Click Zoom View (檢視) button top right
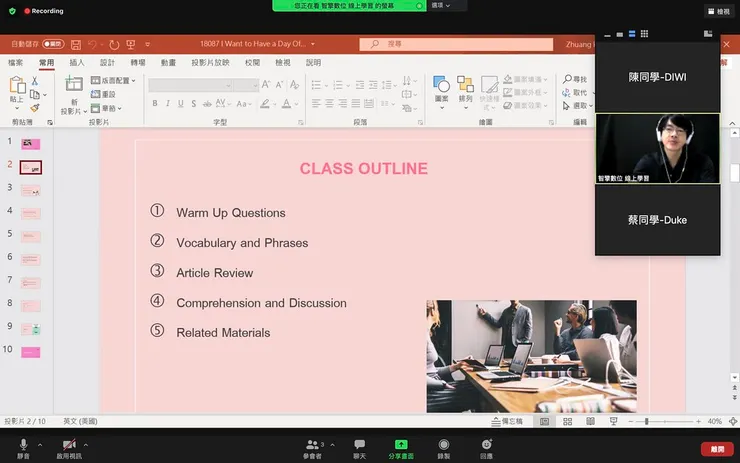 click(x=719, y=11)
